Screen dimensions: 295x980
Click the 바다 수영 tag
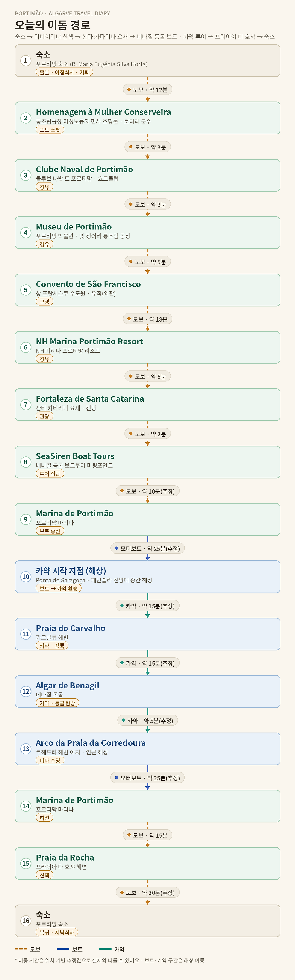click(x=50, y=760)
